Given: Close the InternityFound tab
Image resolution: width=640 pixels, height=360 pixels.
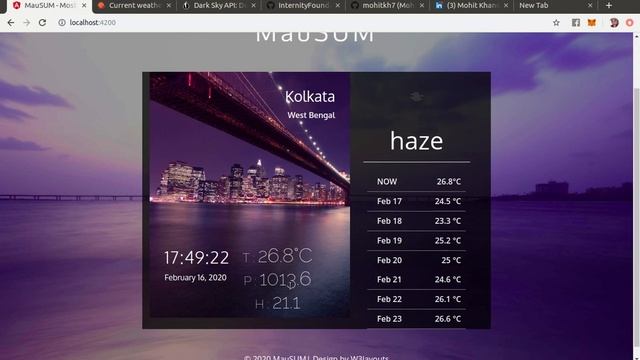Looking at the screenshot, I should point(338,5).
